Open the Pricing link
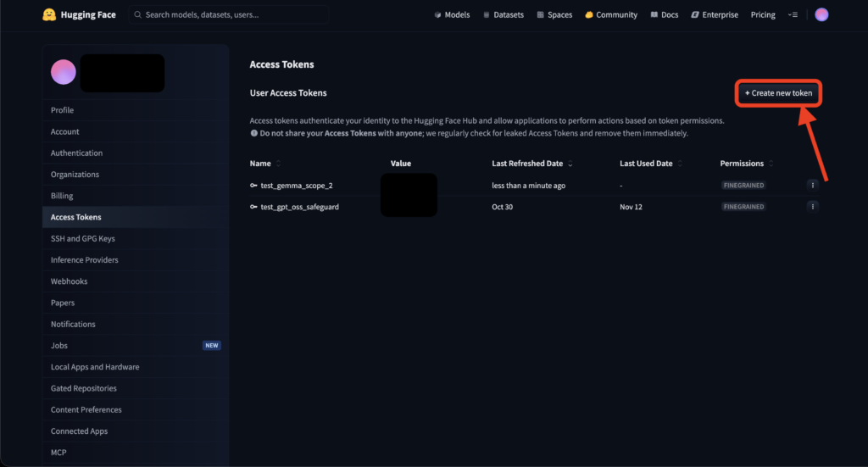 (763, 14)
